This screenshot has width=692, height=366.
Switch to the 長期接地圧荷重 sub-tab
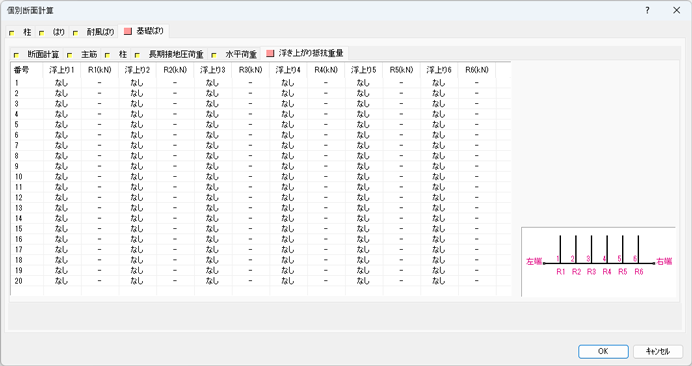coord(170,54)
